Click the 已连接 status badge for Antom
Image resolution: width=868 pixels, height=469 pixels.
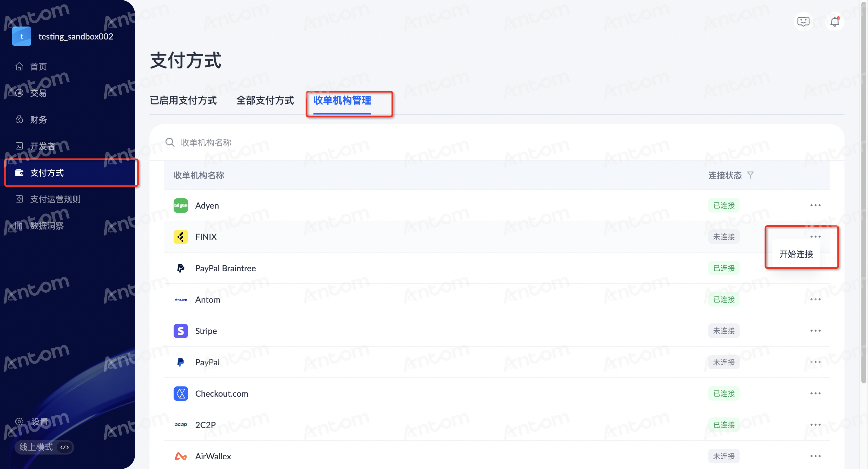click(724, 300)
